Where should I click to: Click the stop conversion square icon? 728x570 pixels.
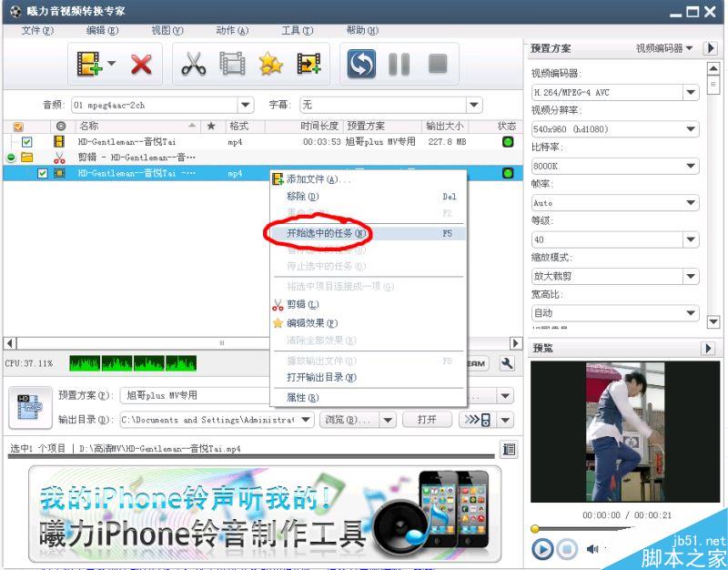tap(438, 64)
